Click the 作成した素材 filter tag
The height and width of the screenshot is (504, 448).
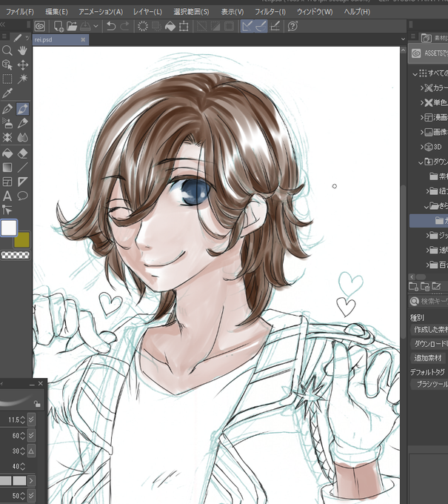429,330
